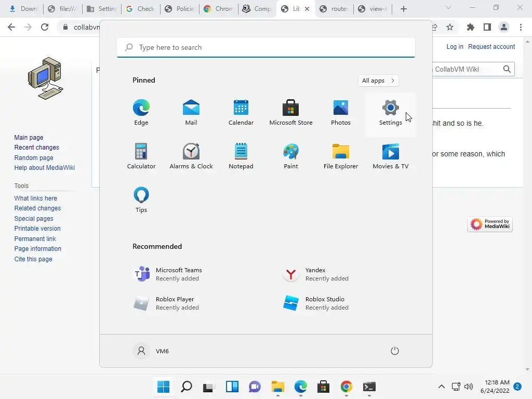This screenshot has width=532, height=399.
Task: Expand the All apps list
Action: pos(378,81)
